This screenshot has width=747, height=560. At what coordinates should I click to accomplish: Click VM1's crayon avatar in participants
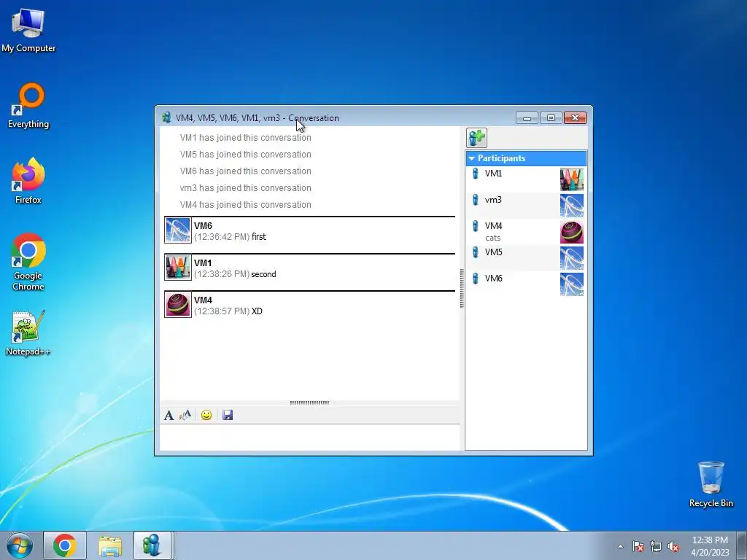tap(572, 179)
